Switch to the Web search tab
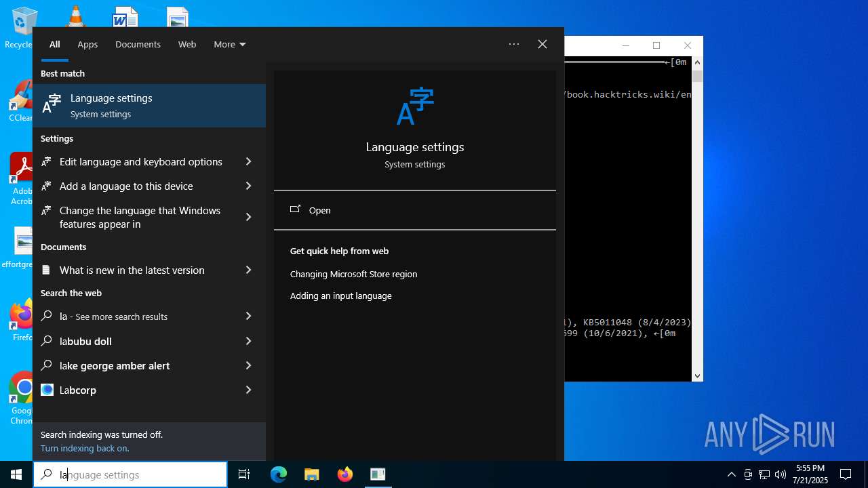Image resolution: width=868 pixels, height=488 pixels. 187,44
